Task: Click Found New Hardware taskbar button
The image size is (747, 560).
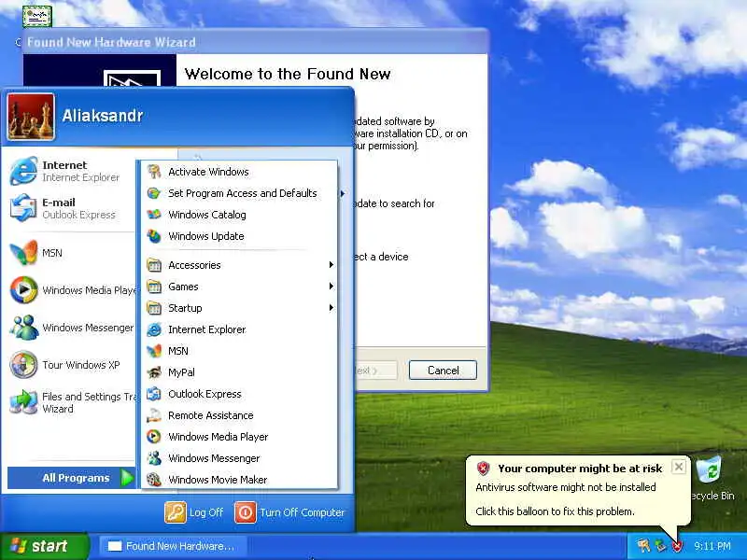Action: 174,546
